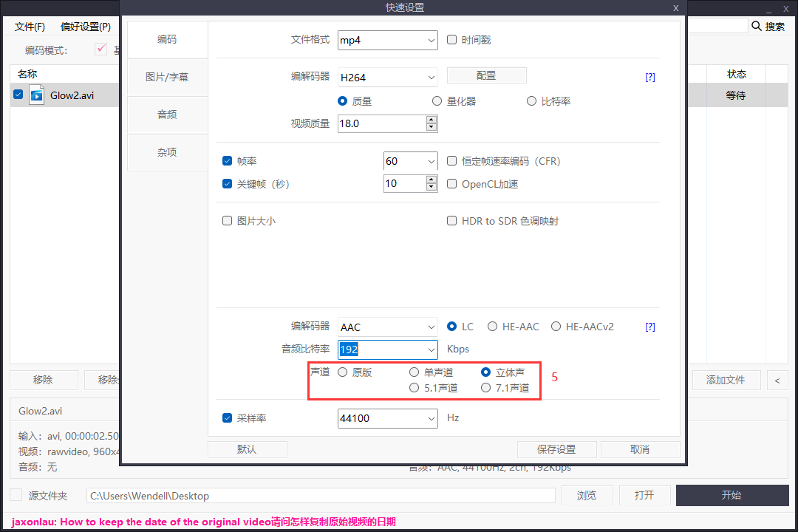798x532 pixels.
Task: Select HE-AAC audio profile
Action: click(x=492, y=327)
